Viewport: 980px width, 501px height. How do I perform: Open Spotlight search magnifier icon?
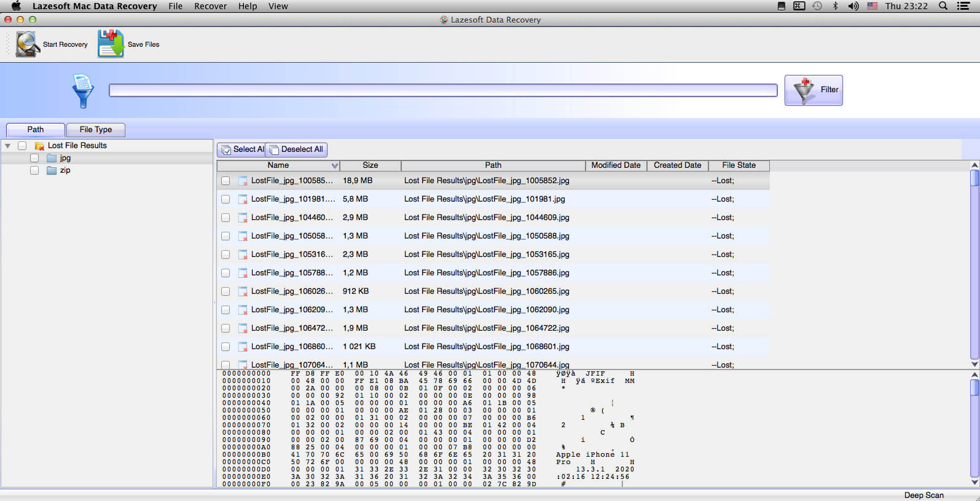coord(943,6)
